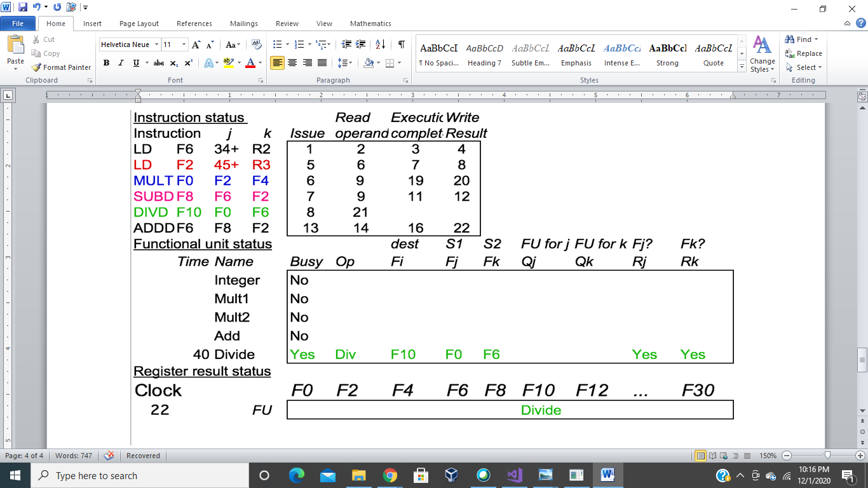868x488 pixels.
Task: Open the Select dropdown in Editing
Action: (x=804, y=67)
